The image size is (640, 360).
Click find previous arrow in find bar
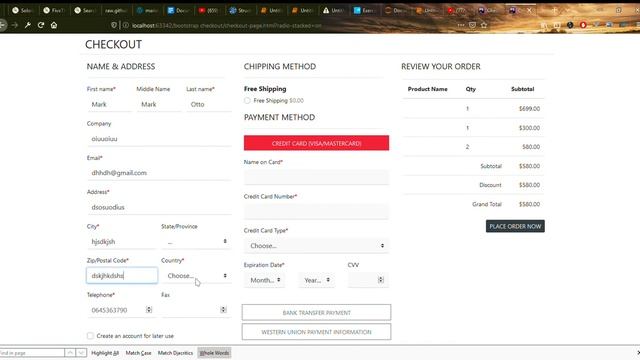click(x=70, y=353)
